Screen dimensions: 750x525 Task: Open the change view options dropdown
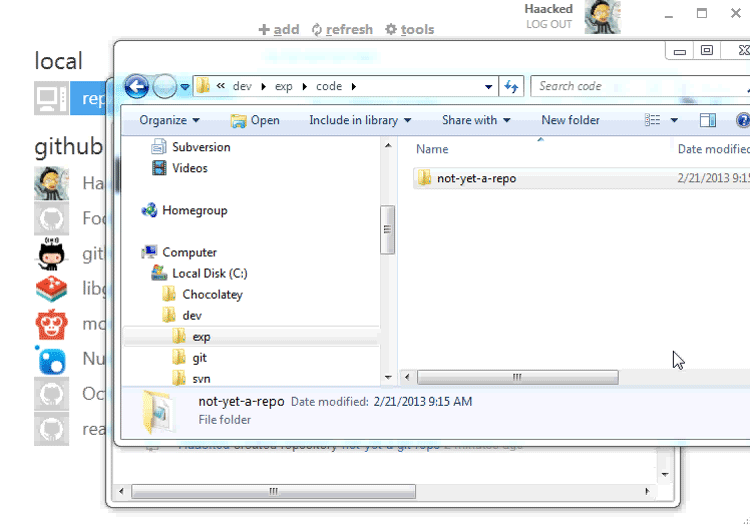click(x=674, y=120)
